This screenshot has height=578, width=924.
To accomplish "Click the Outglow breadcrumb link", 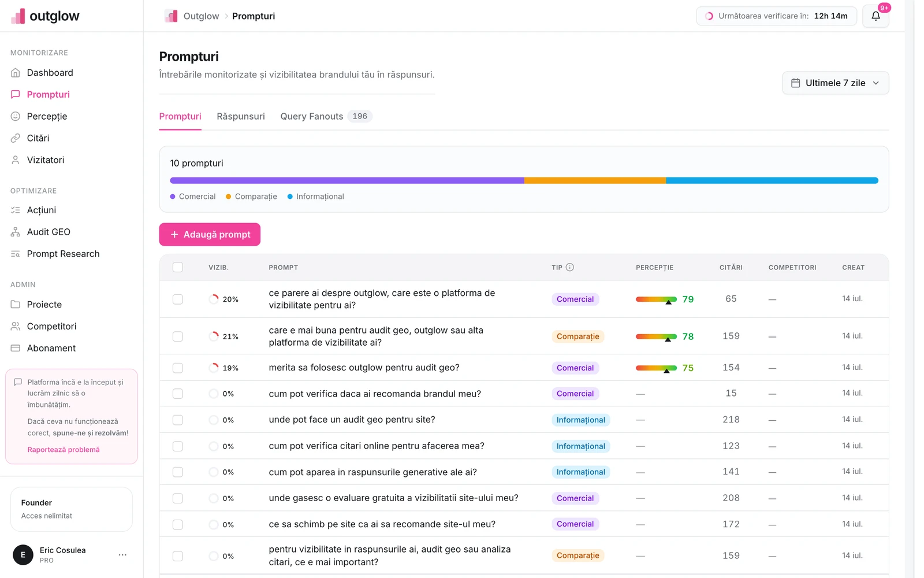I will (x=201, y=16).
